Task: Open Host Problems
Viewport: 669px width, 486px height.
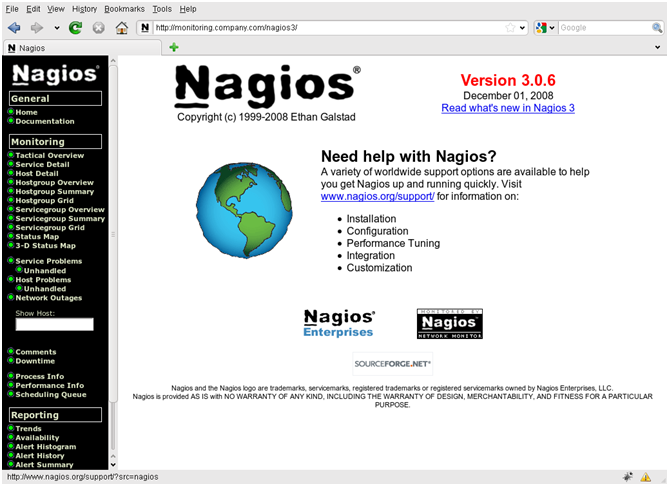Action: click(x=43, y=279)
